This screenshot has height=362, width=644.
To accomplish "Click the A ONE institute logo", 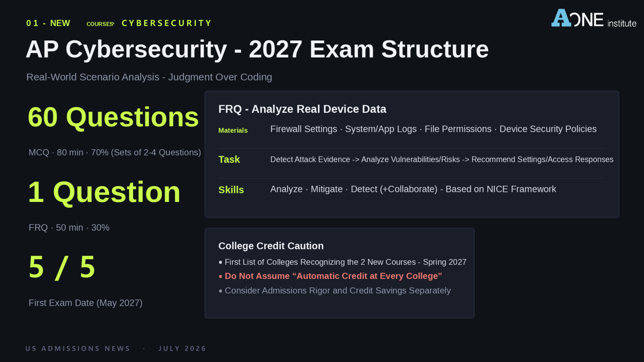I will [x=594, y=18].
